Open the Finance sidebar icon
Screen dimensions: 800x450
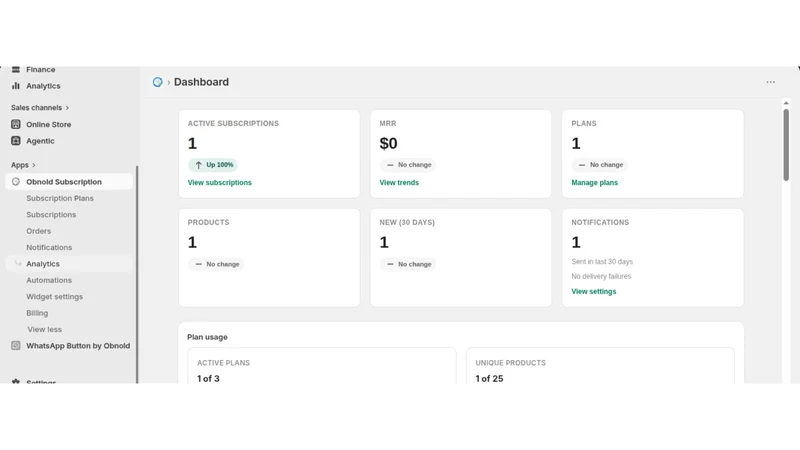(x=16, y=69)
